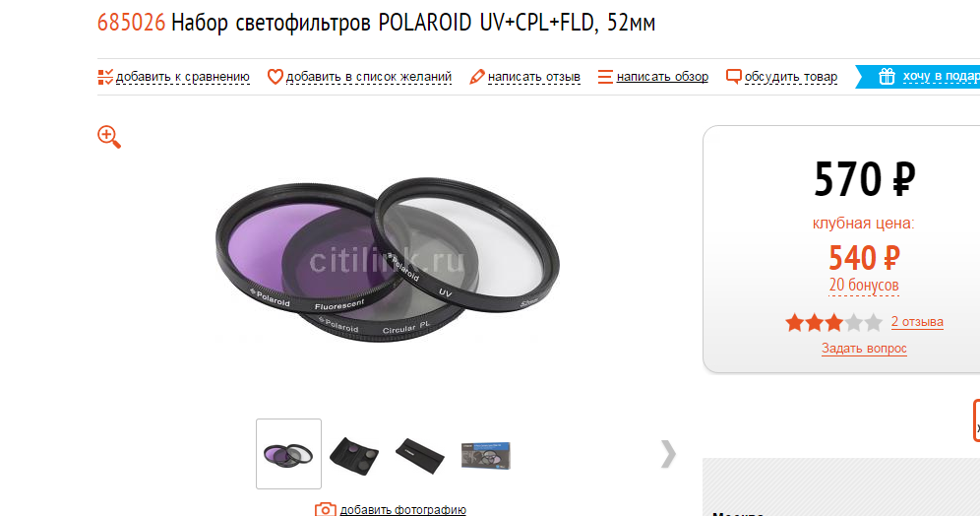Click добавить фотографию link
The image size is (980, 516).
[403, 510]
